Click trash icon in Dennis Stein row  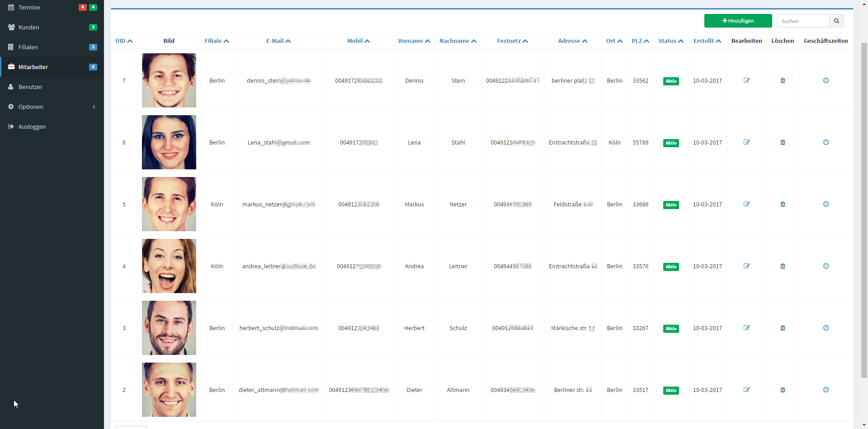[783, 80]
